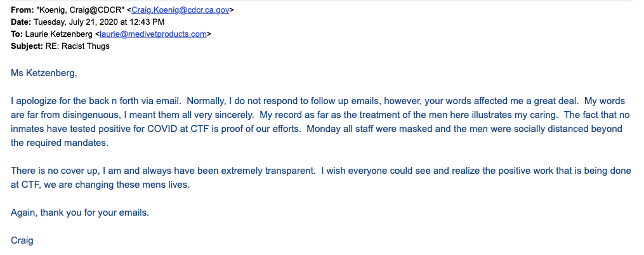644x255 pixels.
Task: Click the recipient name Laurie Ketzenberg
Action: tap(59, 34)
